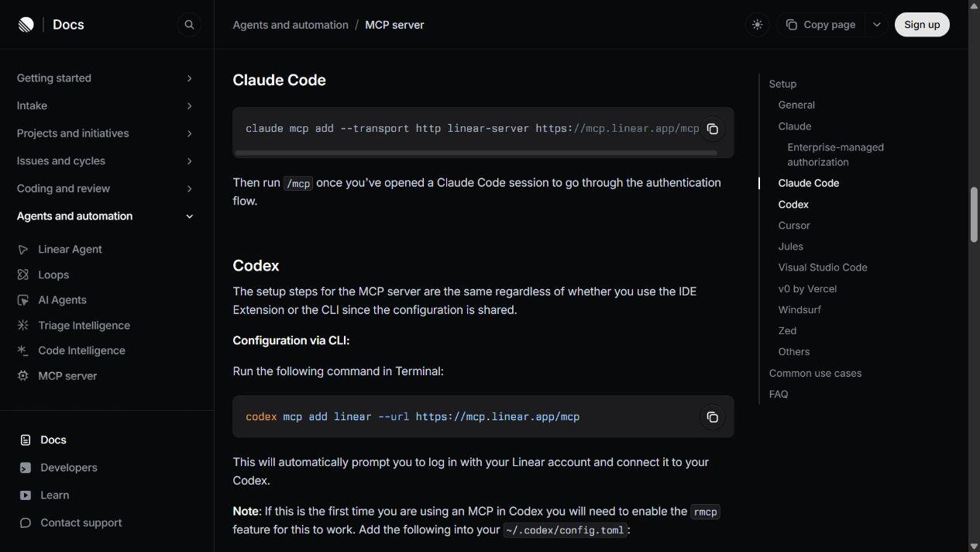980x552 pixels.
Task: Expand Coding and review section
Action: point(105,188)
